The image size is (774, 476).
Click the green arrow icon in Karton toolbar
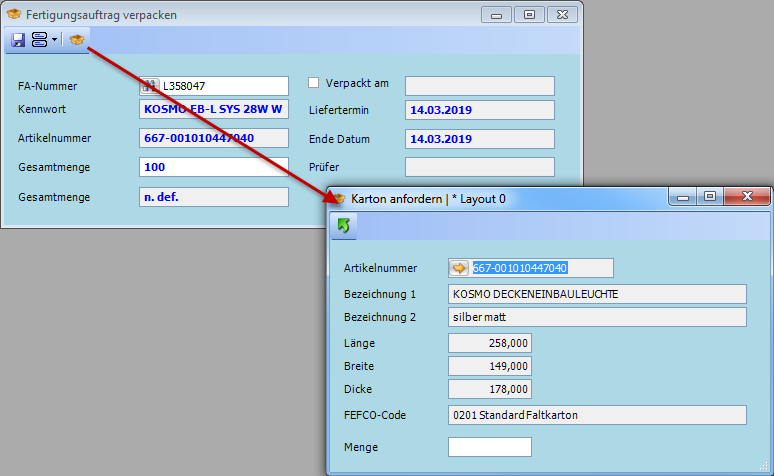[x=344, y=227]
